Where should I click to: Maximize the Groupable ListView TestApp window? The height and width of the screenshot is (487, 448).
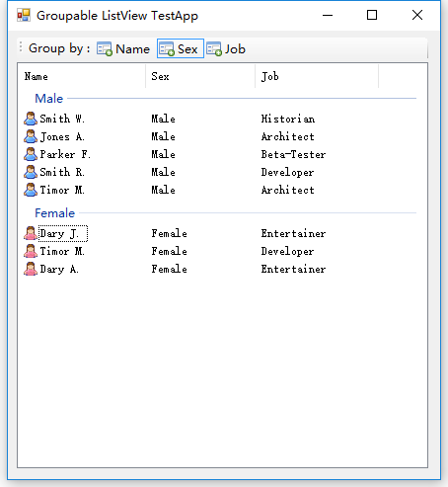click(x=372, y=15)
